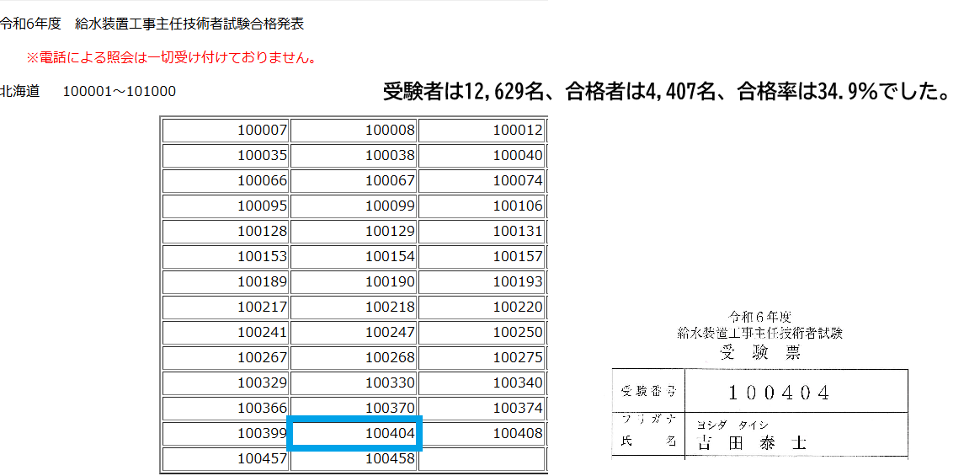Image resolution: width=980 pixels, height=476 pixels.
Task: Click table cell 100074
Action: pos(482,181)
